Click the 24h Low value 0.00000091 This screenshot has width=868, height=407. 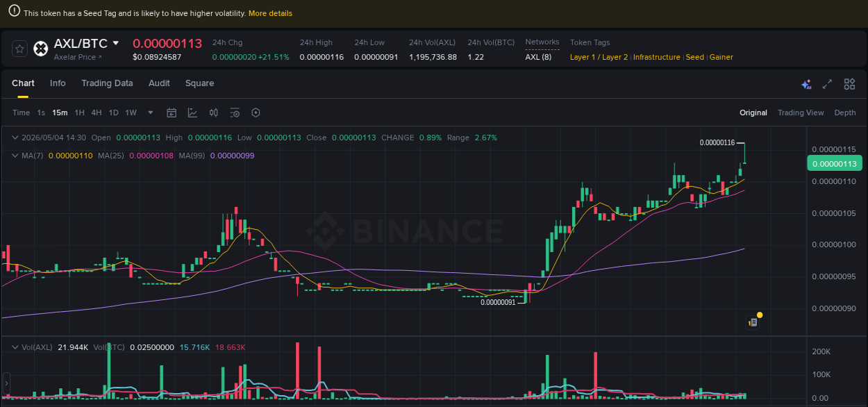point(376,57)
